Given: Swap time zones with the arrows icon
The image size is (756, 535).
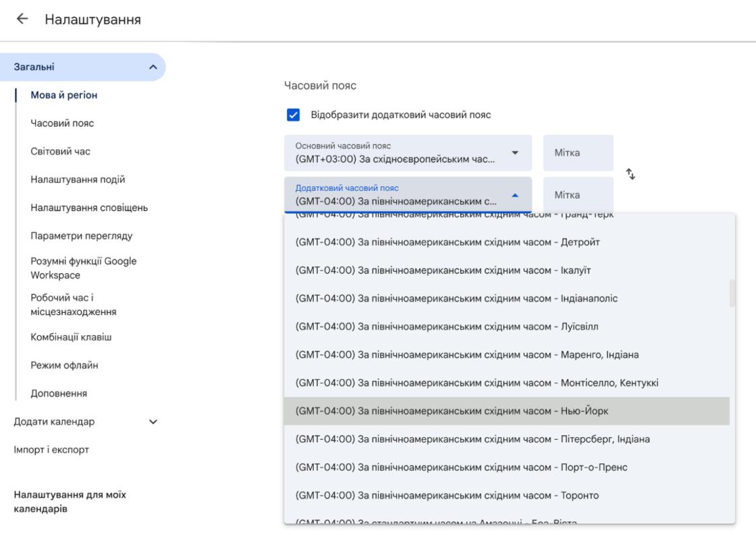Looking at the screenshot, I should [630, 174].
